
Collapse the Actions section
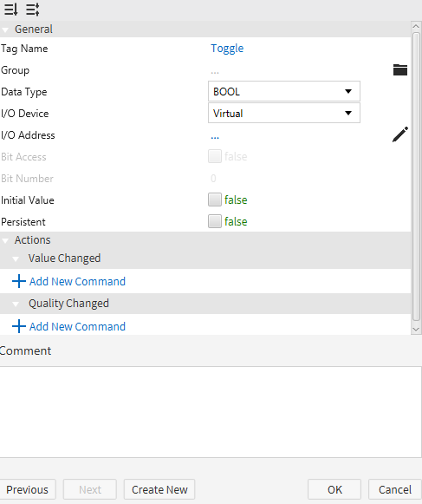pyautogui.click(x=5, y=240)
